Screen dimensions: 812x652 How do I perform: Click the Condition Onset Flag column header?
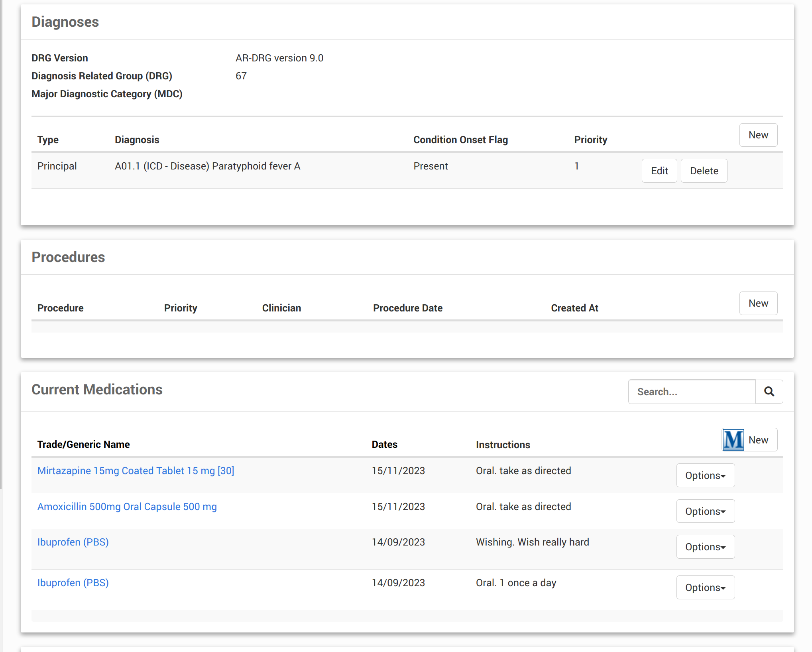[460, 140]
